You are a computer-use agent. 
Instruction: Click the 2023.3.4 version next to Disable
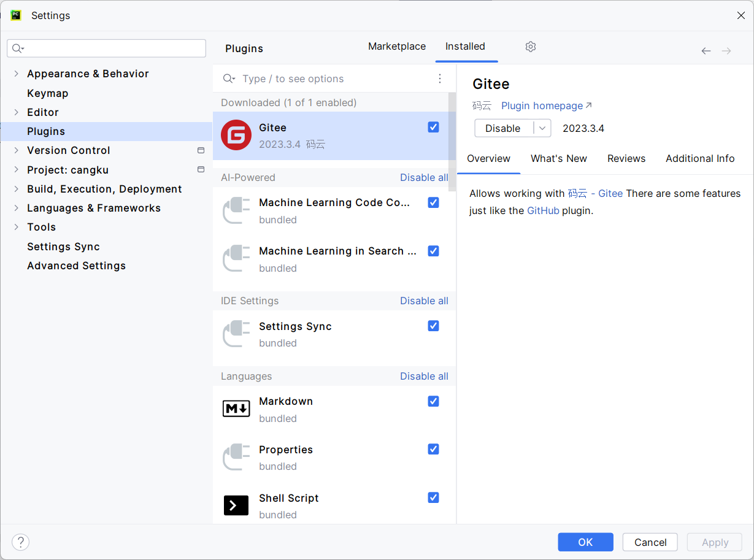[x=583, y=128]
